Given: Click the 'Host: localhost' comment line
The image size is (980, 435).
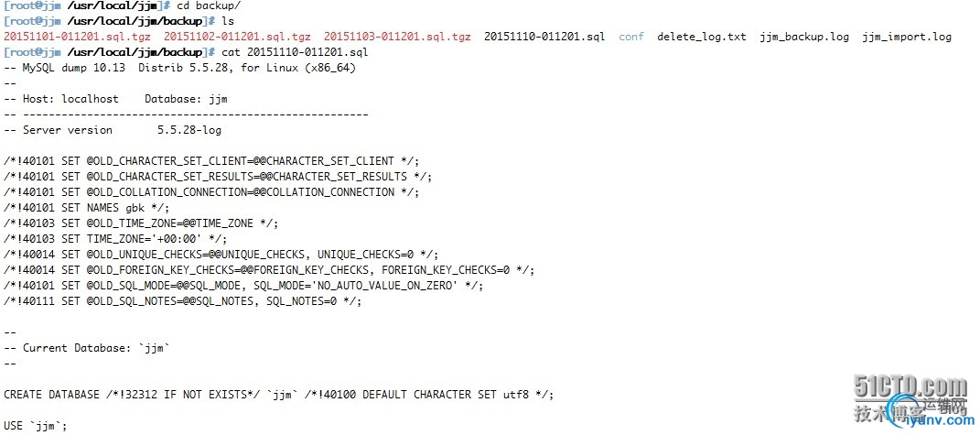Looking at the screenshot, I should click(87, 99).
